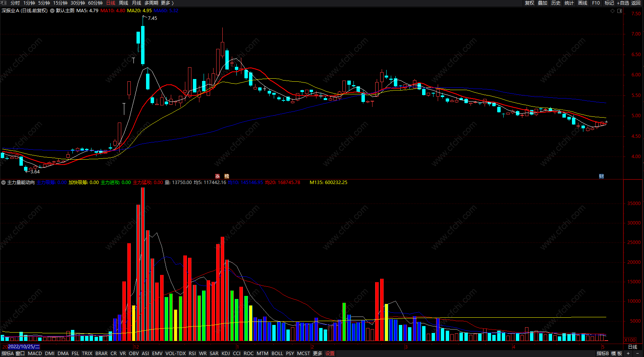Switch to 月线 monthly chart
The height and width of the screenshot is (357, 644).
pyautogui.click(x=137, y=3)
